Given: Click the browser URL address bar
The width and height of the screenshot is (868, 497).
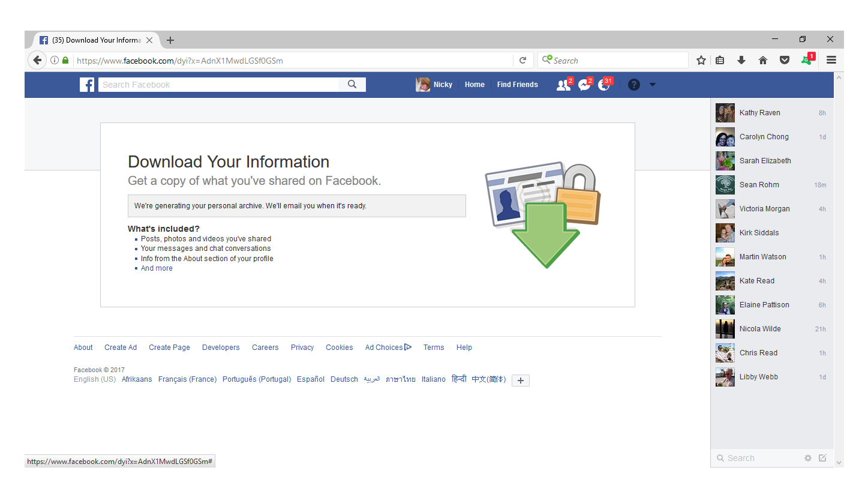Looking at the screenshot, I should [294, 60].
